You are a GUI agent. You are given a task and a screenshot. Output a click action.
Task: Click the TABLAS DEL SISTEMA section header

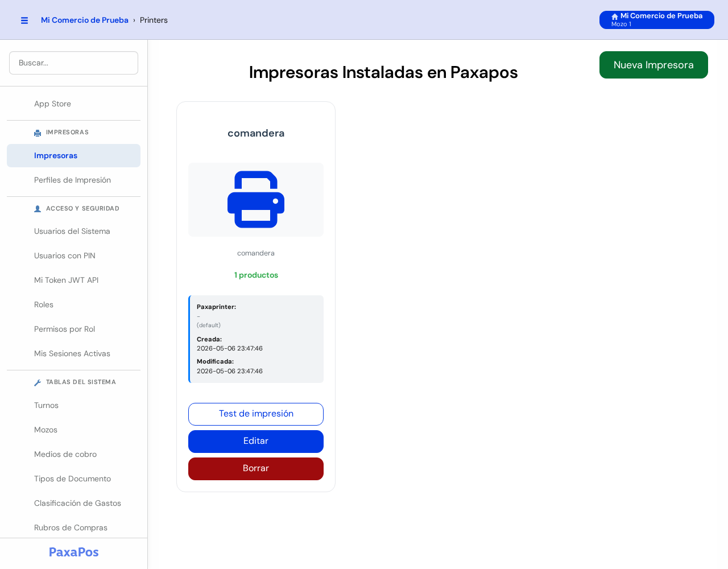pos(81,382)
